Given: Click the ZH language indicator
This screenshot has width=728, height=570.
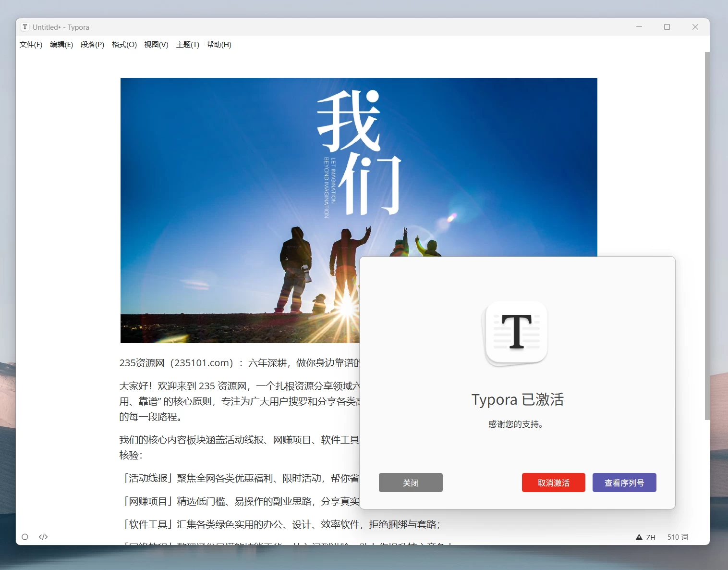Looking at the screenshot, I should (x=651, y=537).
